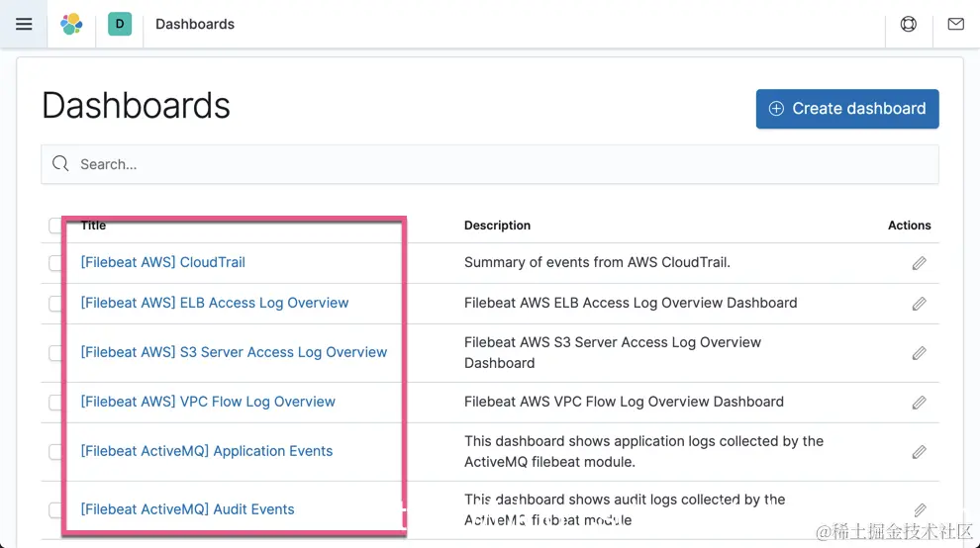Check the VPC Flow Log row checkbox
Viewport: 980px width, 548px height.
click(x=55, y=403)
